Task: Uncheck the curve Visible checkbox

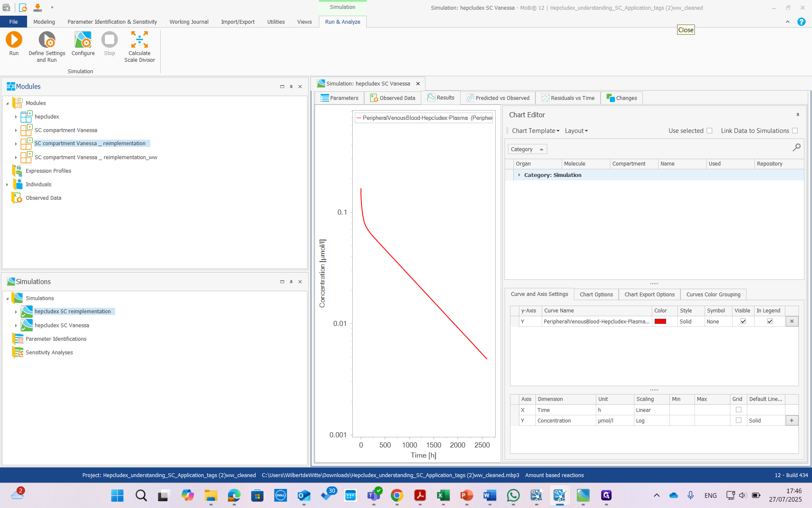Action: (743, 321)
